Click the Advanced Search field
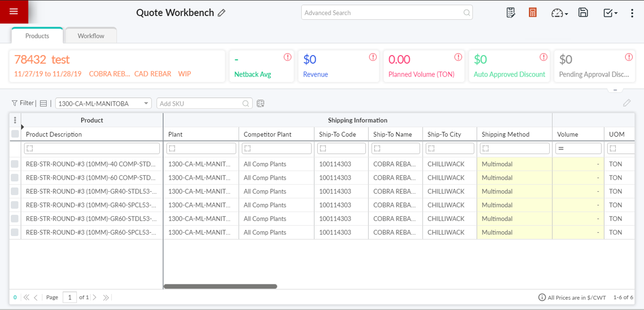This screenshot has width=644, height=310. coord(381,13)
